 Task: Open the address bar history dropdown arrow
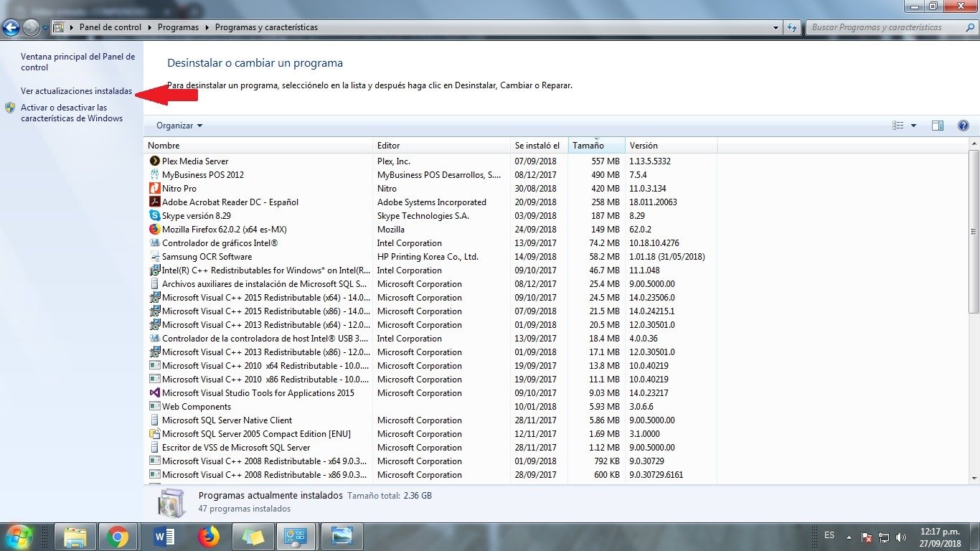(776, 27)
